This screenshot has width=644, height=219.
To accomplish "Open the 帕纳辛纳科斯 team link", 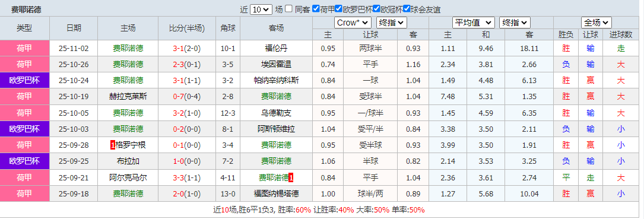I will 277,81.
